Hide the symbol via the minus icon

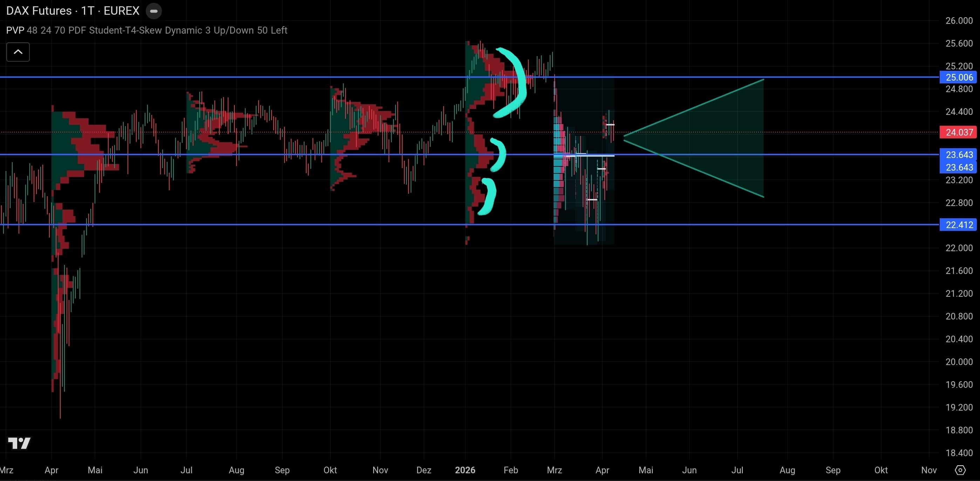pyautogui.click(x=154, y=11)
